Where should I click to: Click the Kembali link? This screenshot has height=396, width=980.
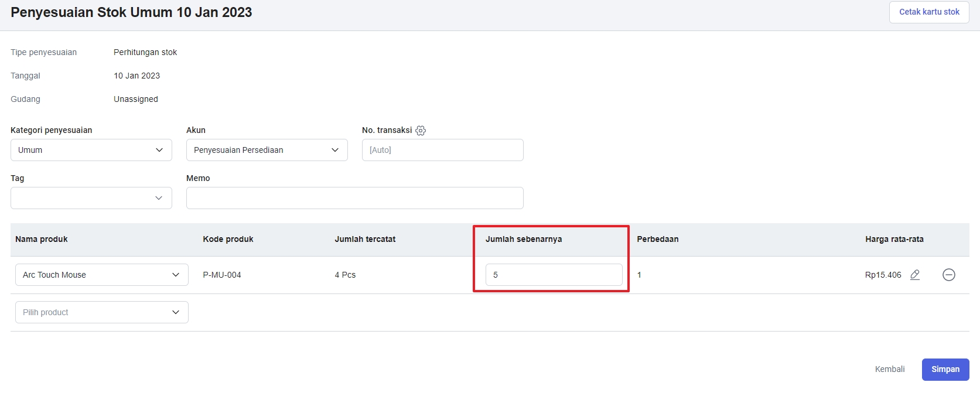click(x=889, y=369)
